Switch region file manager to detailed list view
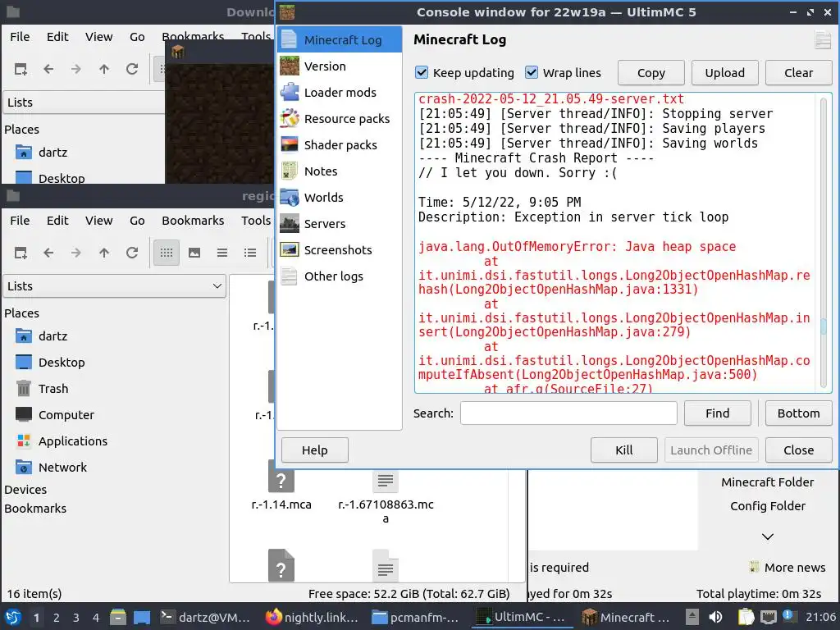This screenshot has width=840, height=630. pos(250,253)
